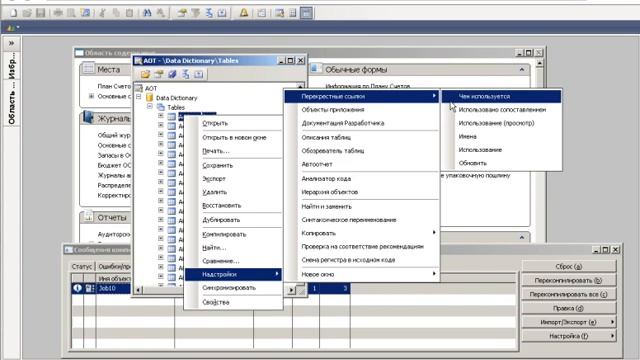Click the Compile icon in main toolbar
The height and width of the screenshot is (360, 640).
(209, 13)
